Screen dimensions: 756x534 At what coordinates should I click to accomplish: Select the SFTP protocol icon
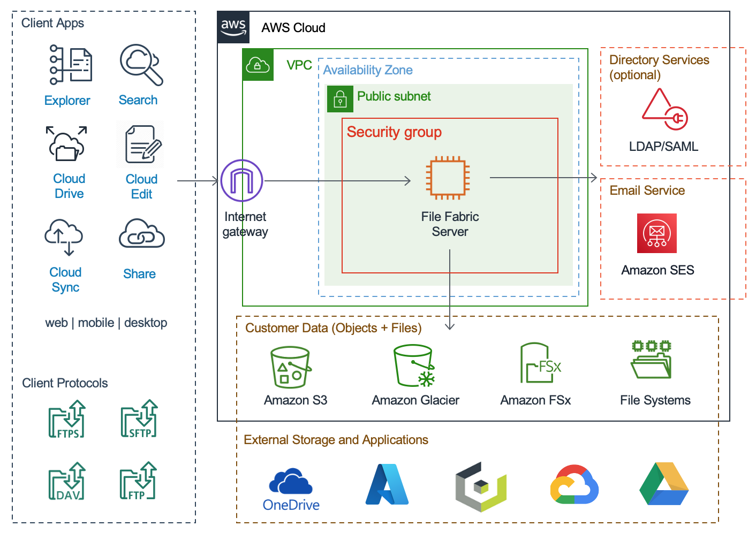139,419
